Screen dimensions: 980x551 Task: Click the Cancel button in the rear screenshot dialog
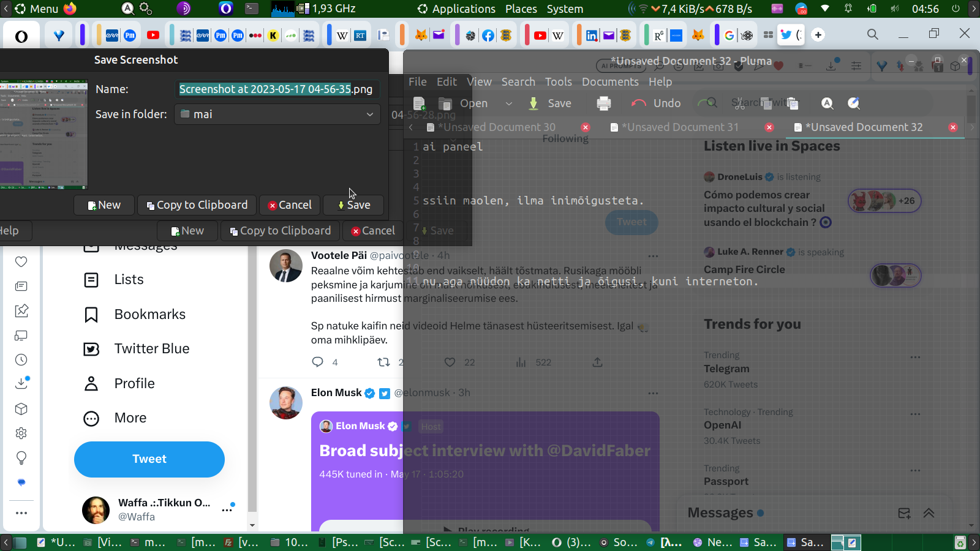pos(373,231)
